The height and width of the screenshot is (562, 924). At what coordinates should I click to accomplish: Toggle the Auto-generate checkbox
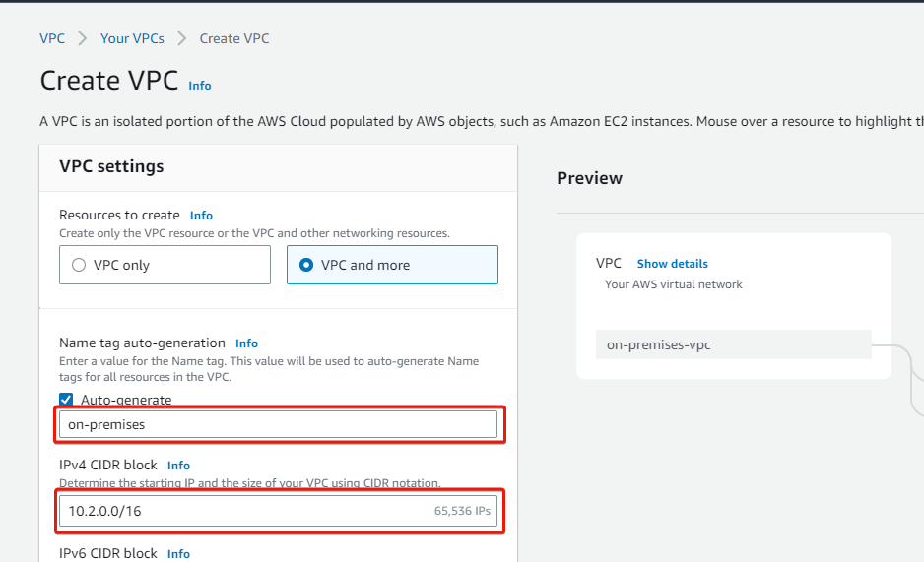click(66, 400)
